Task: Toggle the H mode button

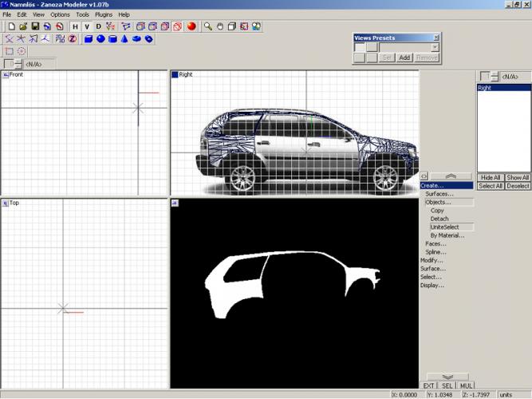Action: click(x=75, y=26)
